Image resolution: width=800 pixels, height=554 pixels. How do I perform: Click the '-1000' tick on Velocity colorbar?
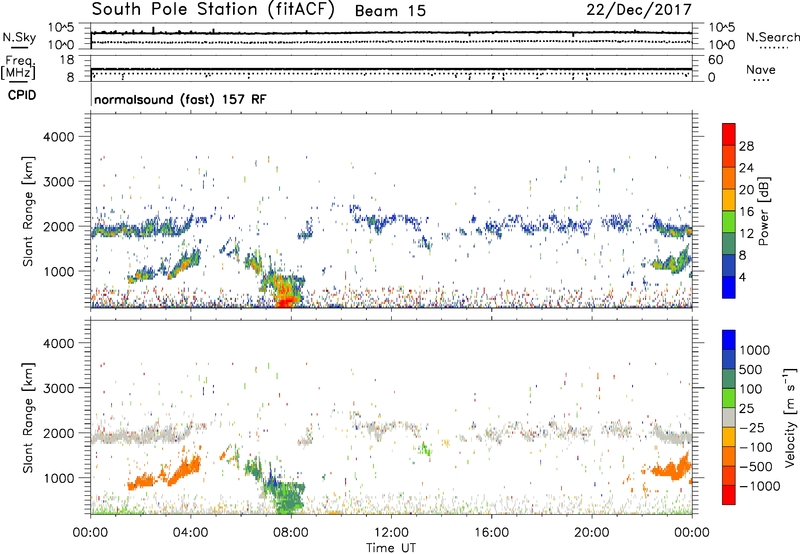click(759, 486)
